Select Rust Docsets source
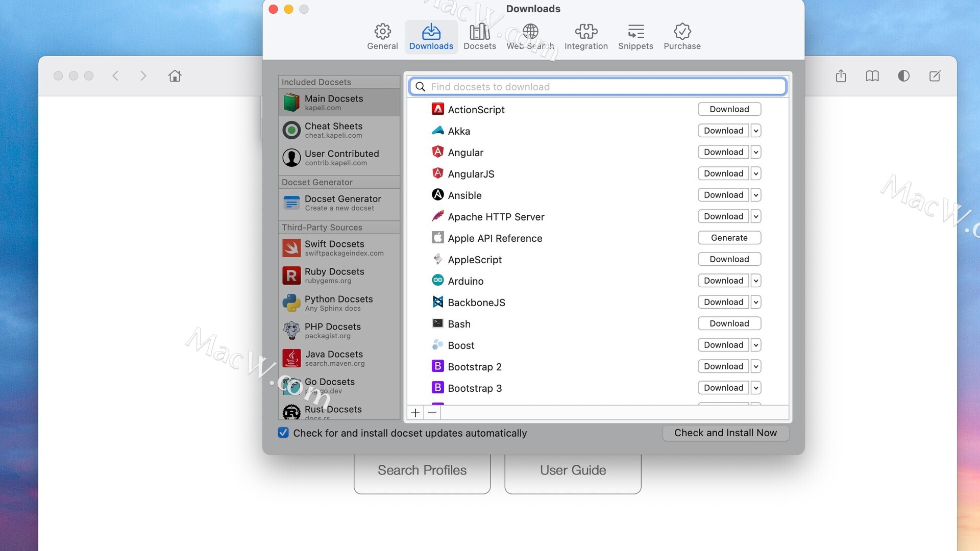This screenshot has height=551, width=980. pos(339,410)
